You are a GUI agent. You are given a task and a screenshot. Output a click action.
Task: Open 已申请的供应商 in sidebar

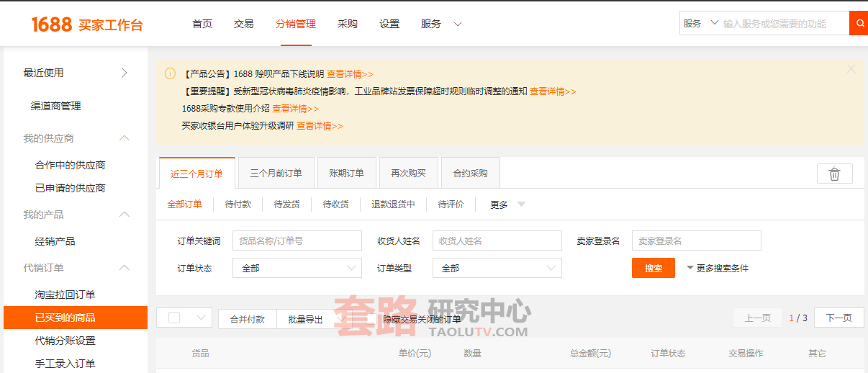click(71, 188)
